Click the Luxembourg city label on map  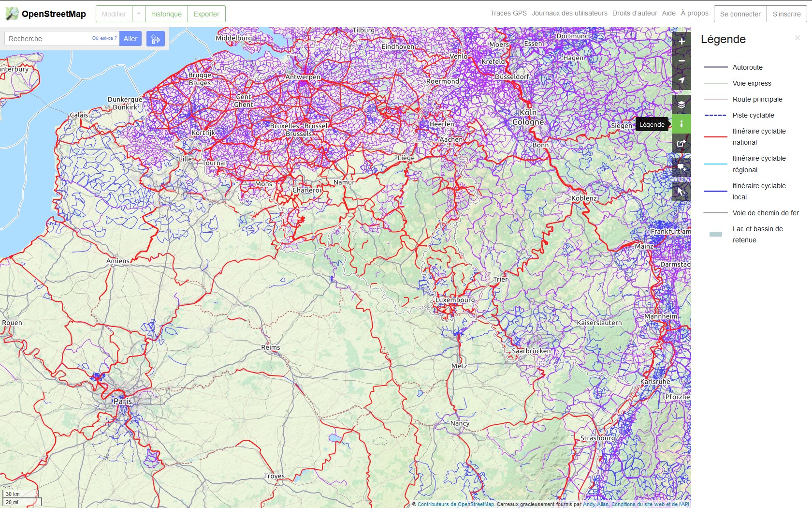click(455, 300)
